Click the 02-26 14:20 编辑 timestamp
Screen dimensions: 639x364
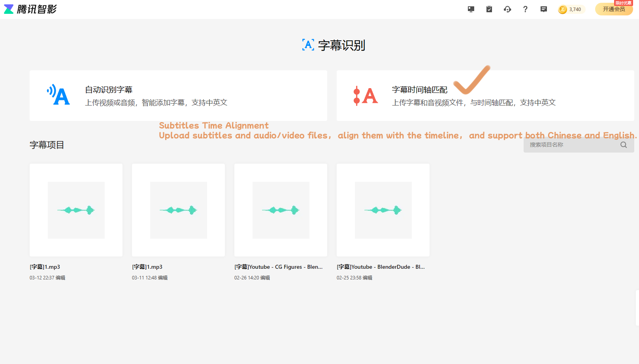tap(252, 278)
